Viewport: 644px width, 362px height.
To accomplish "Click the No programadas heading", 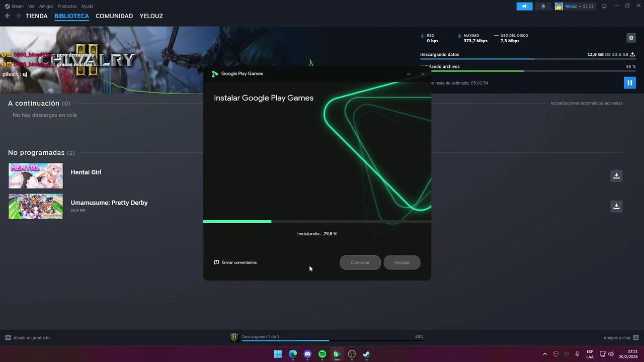I will [41, 152].
